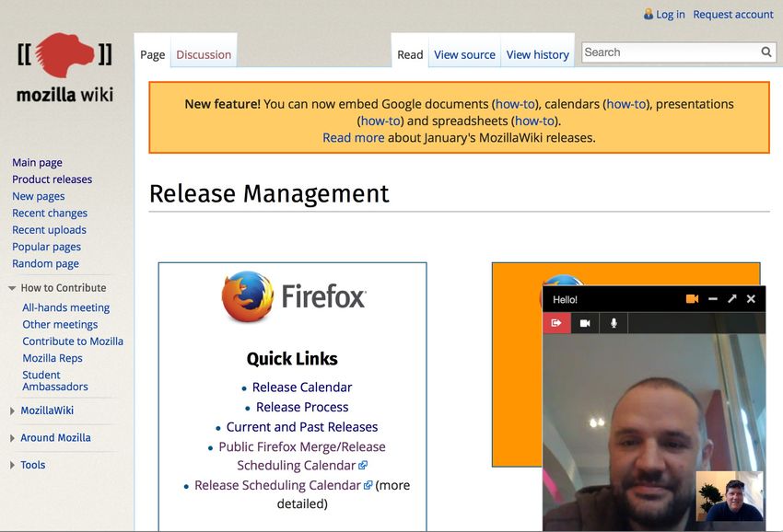Click the Release Management page heading
This screenshot has height=532, width=783.
[269, 193]
